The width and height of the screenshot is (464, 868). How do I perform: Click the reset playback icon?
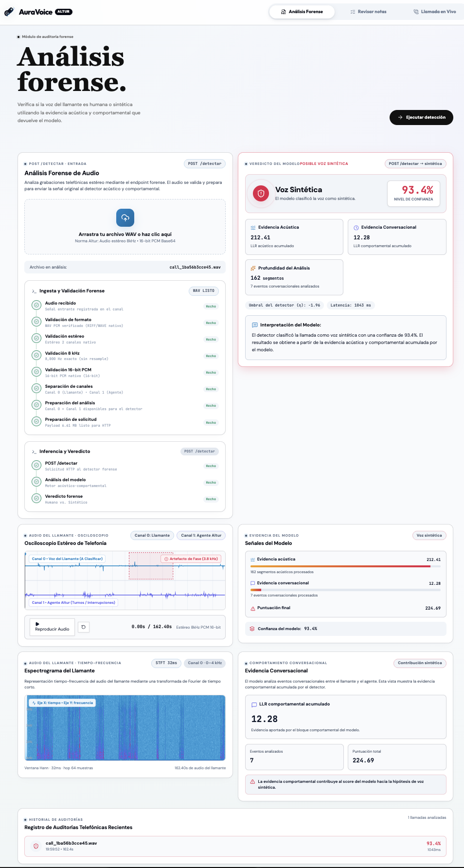click(83, 627)
